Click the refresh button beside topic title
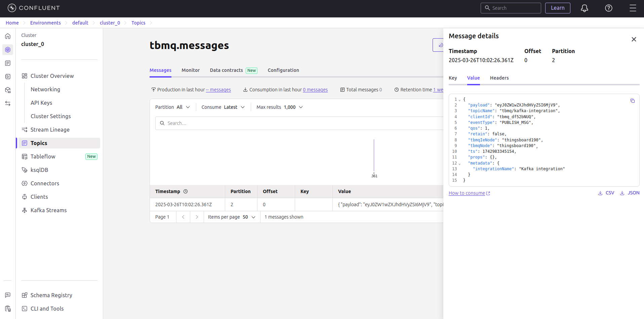Image resolution: width=644 pixels, height=319 pixels. 438,45
